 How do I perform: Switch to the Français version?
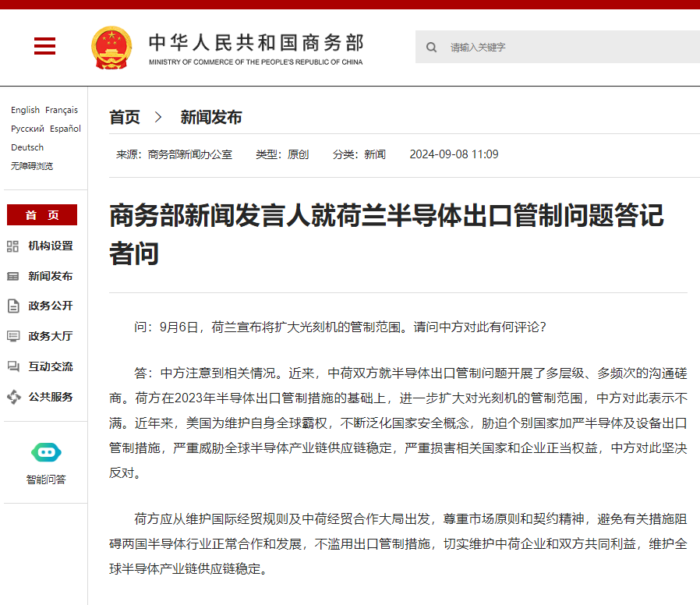pos(62,110)
